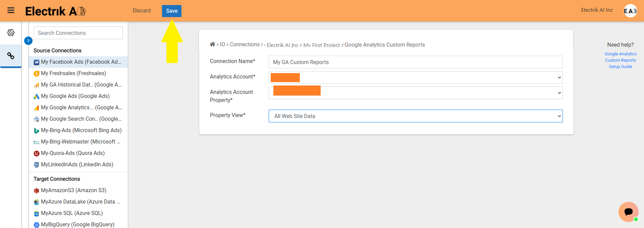644x228 pixels.
Task: Open the chat support bubble
Action: coord(628,212)
